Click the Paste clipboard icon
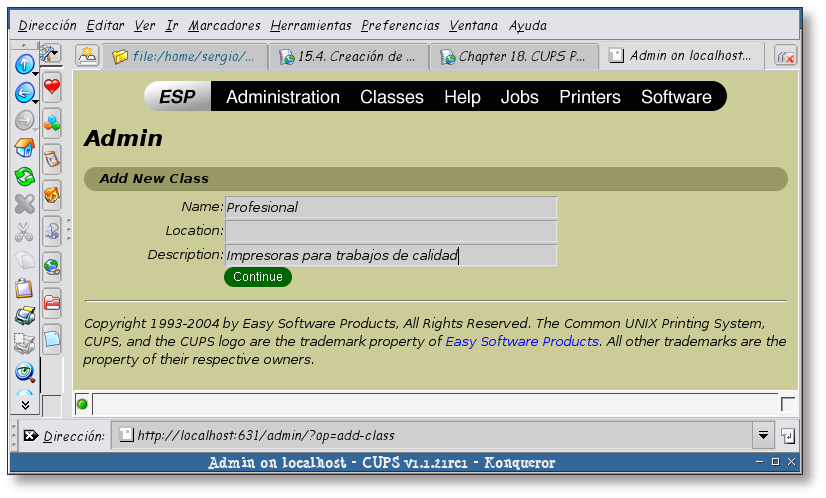 point(24,289)
